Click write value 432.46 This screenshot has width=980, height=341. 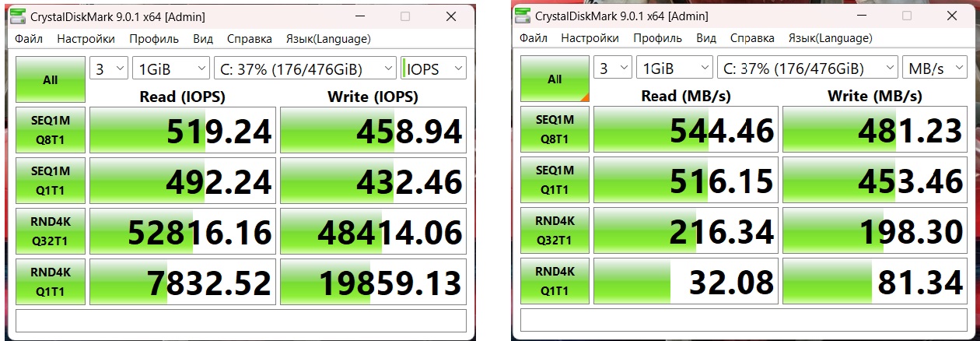(x=373, y=181)
